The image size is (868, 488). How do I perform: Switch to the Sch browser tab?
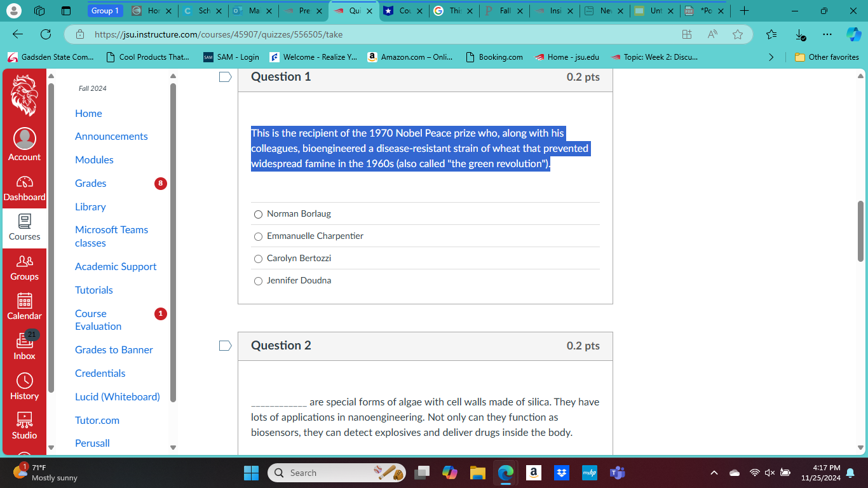click(203, 11)
